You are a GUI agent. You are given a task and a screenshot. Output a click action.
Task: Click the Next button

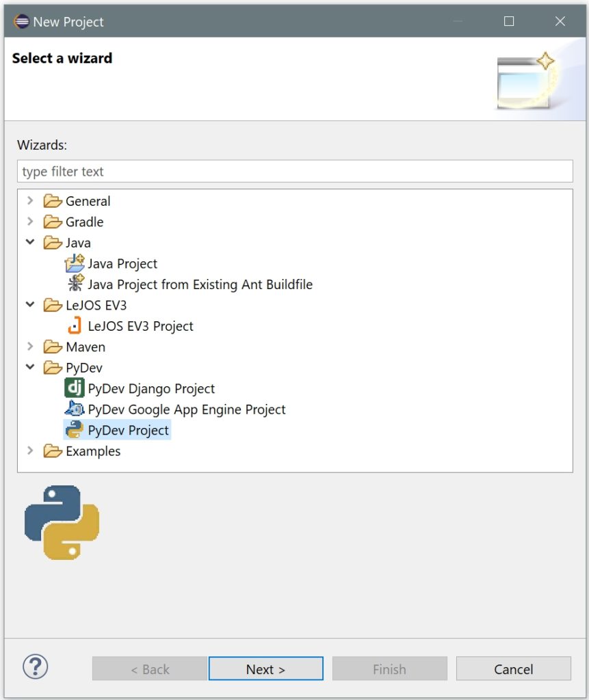[265, 668]
